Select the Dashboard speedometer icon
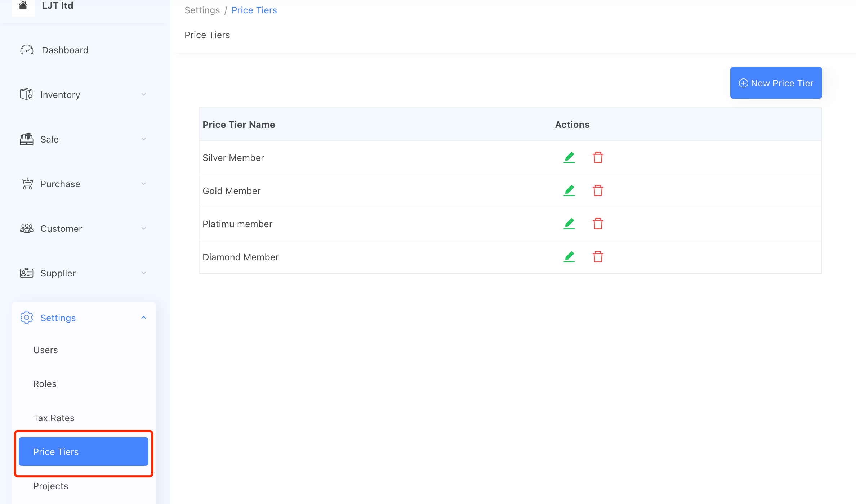The height and width of the screenshot is (504, 856). coord(27,50)
